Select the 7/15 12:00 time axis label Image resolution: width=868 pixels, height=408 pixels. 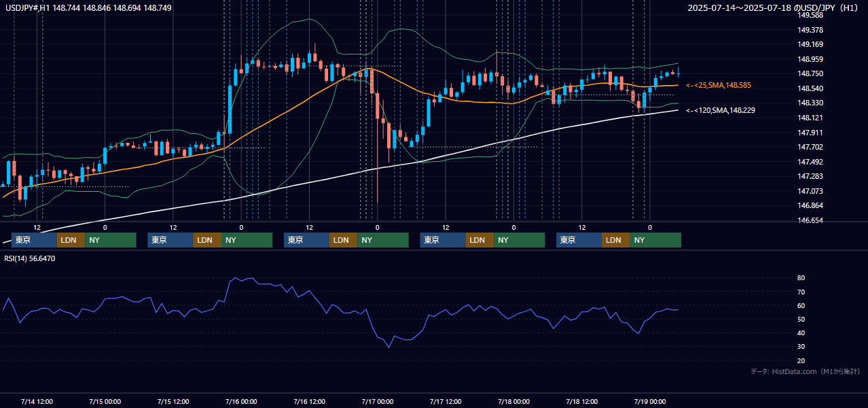point(173,401)
